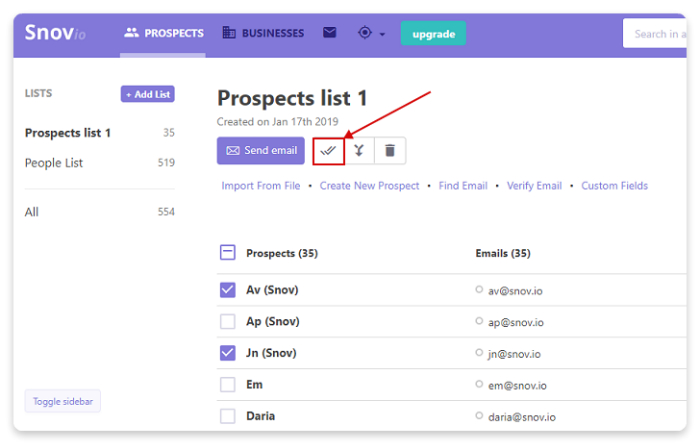
Task: Check the Daria prospect checkbox
Action: 228,416
